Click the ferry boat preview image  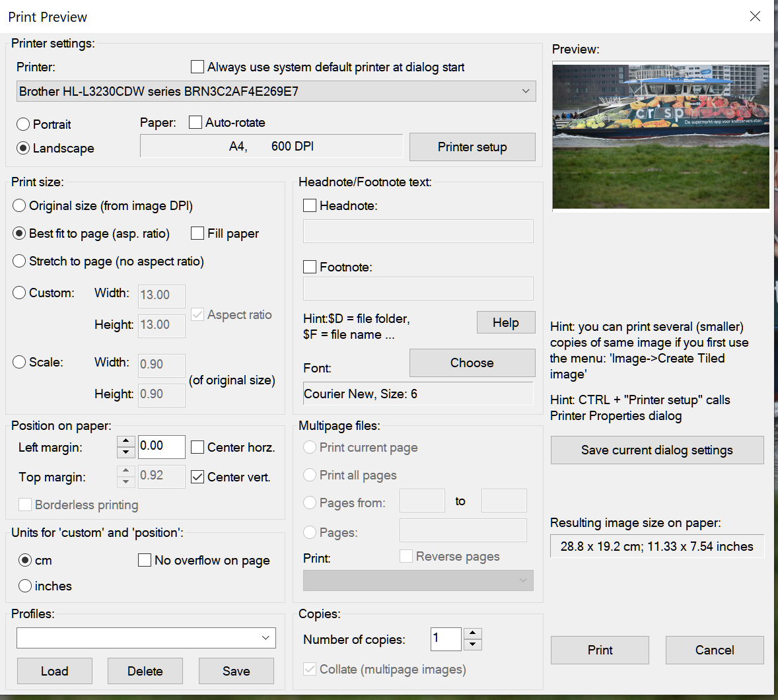pos(660,137)
